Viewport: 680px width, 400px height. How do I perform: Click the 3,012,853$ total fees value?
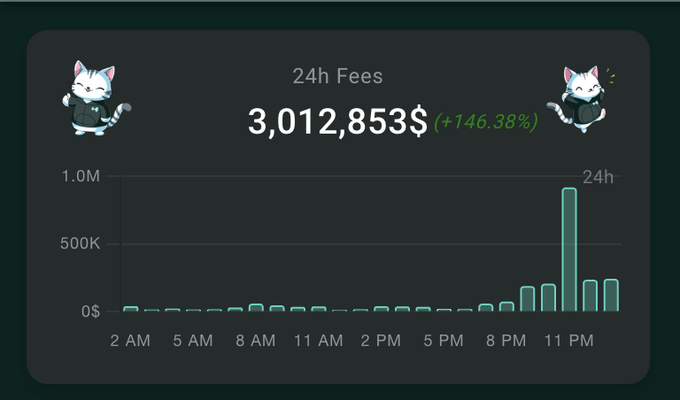click(337, 121)
